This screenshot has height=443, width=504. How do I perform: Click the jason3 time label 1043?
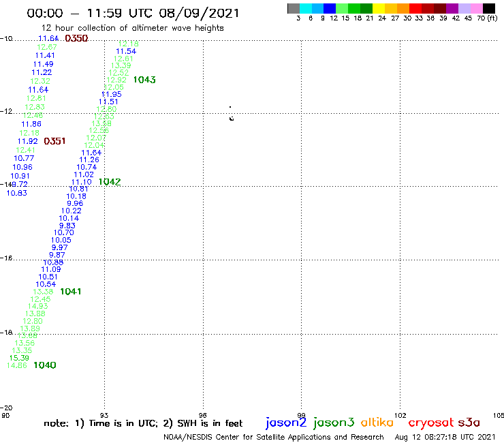144,80
